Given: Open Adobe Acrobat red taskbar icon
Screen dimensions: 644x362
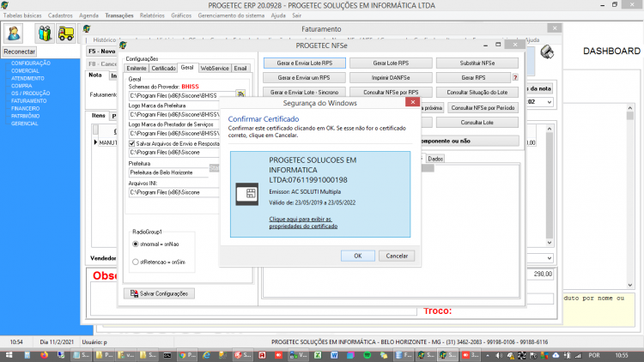Looking at the screenshot, I should [x=262, y=355].
